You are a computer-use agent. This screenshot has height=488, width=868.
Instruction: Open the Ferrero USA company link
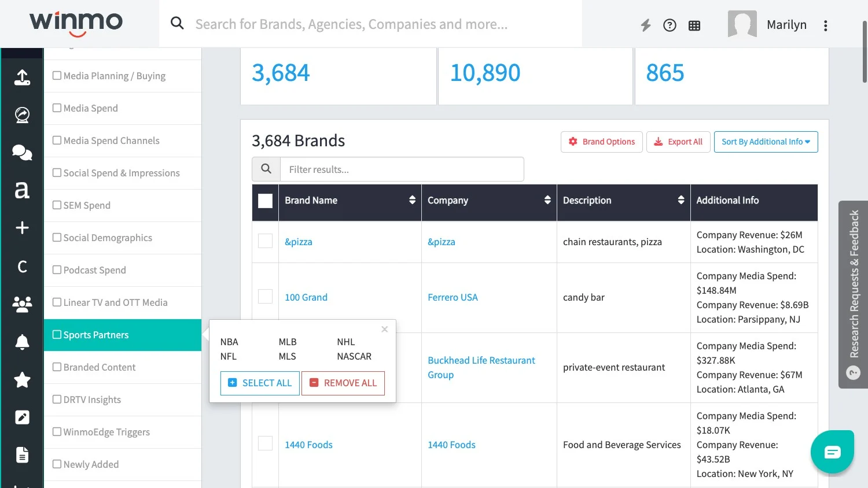(453, 297)
